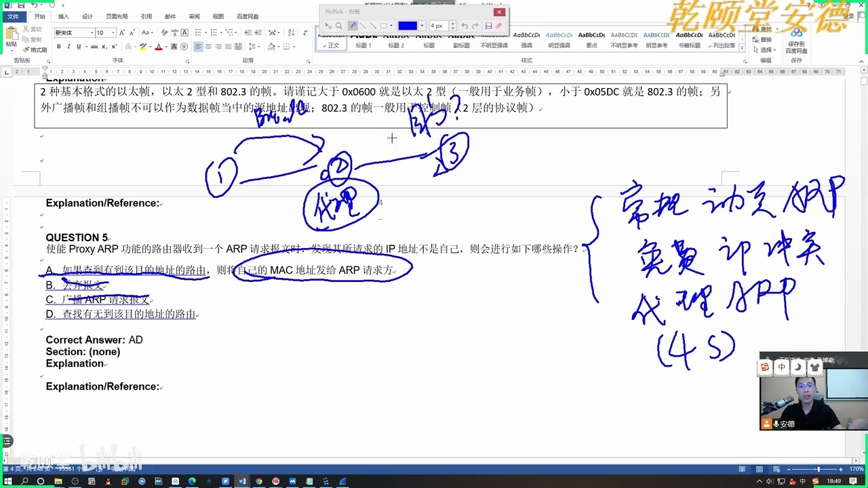Toggle subscript formatting
The image size is (868, 488).
point(104,47)
